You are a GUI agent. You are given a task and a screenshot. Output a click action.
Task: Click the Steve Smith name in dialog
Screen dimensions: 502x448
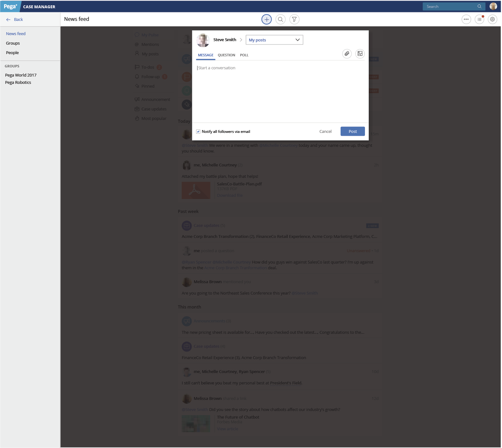click(x=225, y=40)
